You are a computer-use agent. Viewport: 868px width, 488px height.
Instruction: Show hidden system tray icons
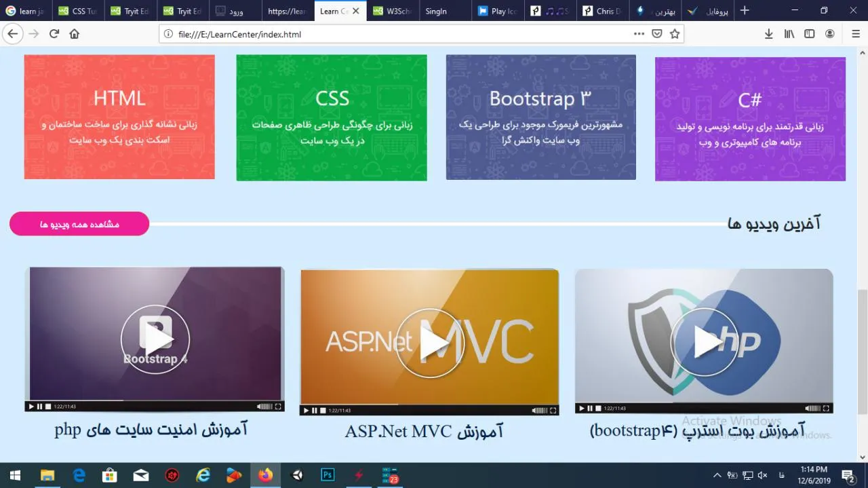click(717, 475)
